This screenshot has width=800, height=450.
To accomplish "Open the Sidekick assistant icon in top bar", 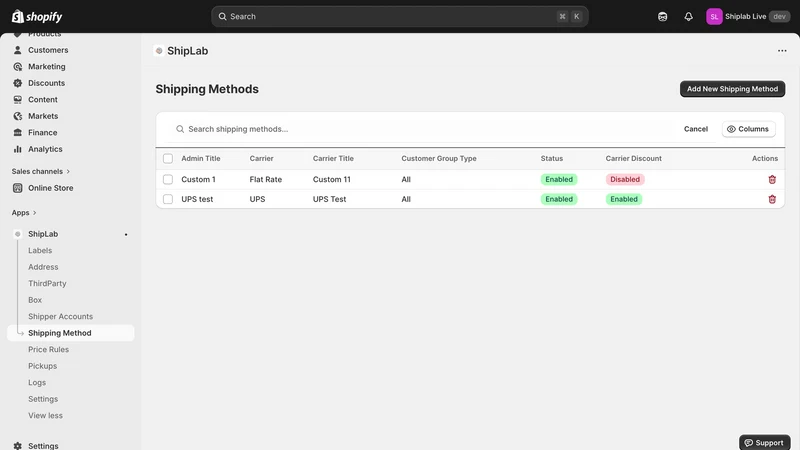I will [x=662, y=16].
